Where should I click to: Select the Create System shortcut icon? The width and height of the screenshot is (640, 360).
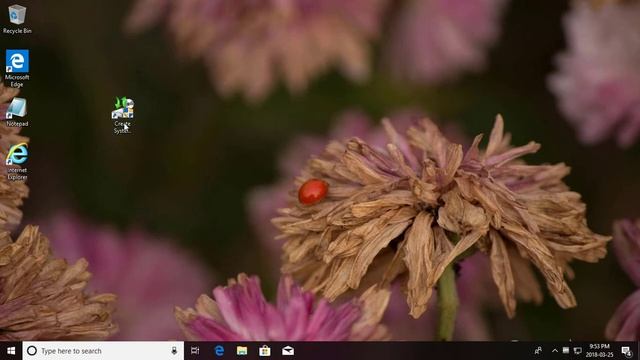pyautogui.click(x=123, y=116)
